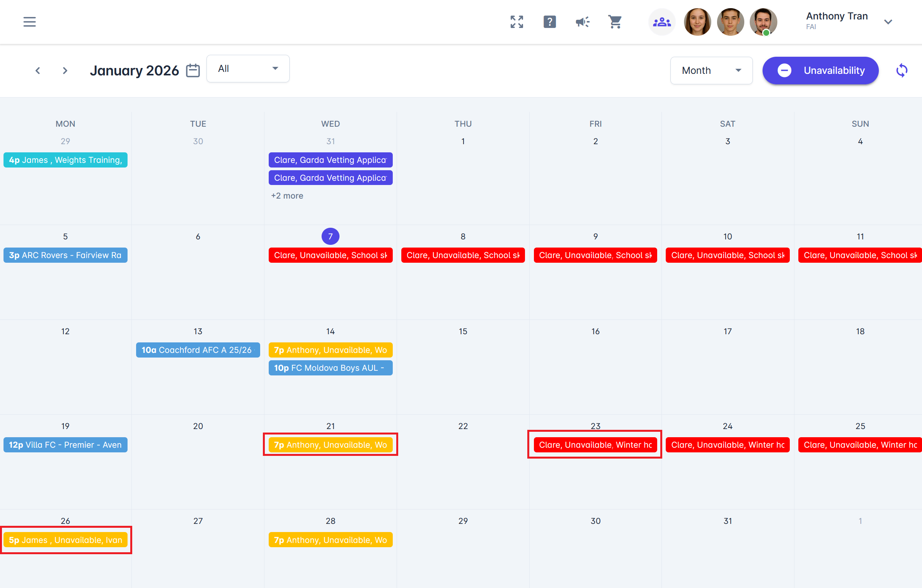Image resolution: width=922 pixels, height=588 pixels.
Task: Click the refresh sync icon
Action: pyautogui.click(x=902, y=70)
